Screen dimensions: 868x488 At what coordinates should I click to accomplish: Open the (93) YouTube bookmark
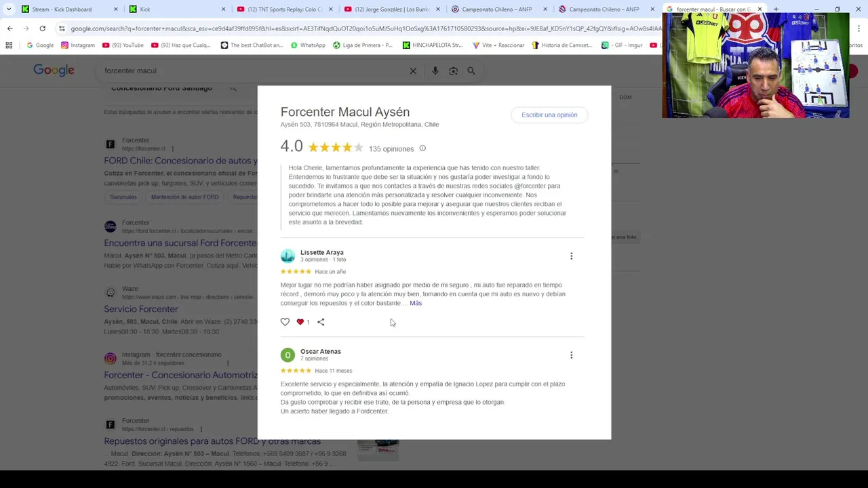123,45
